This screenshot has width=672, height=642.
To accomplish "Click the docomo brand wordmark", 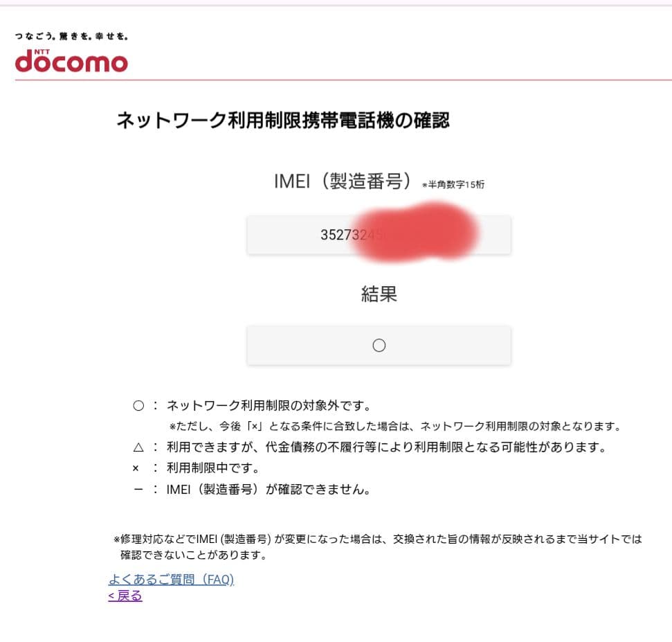I will [73, 62].
